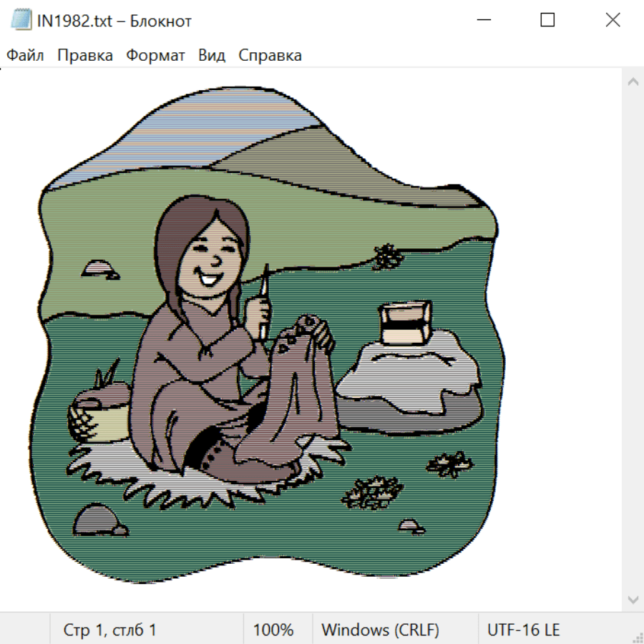Open the Формат menu

155,56
